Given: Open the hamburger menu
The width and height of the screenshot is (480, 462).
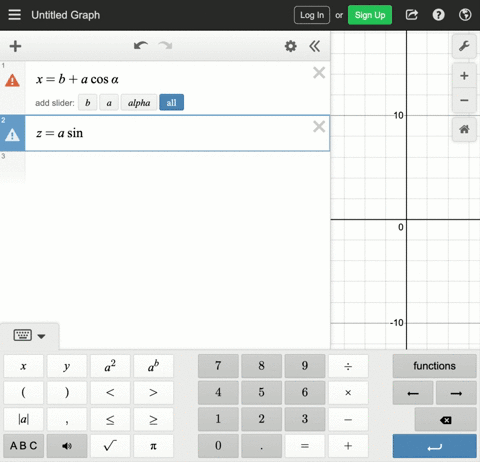Looking at the screenshot, I should (14, 15).
